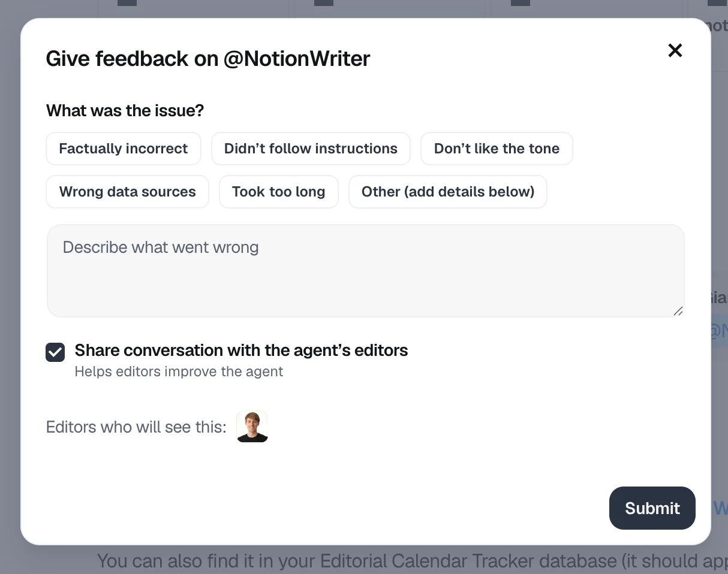Click the 'Give feedback on @NotionWriter' title
This screenshot has height=574, width=728.
pyautogui.click(x=207, y=58)
